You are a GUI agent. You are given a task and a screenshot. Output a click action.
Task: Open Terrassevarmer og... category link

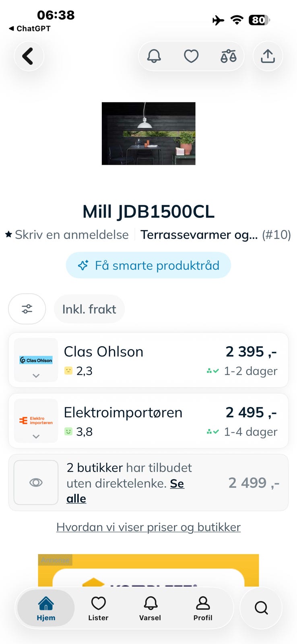click(199, 235)
